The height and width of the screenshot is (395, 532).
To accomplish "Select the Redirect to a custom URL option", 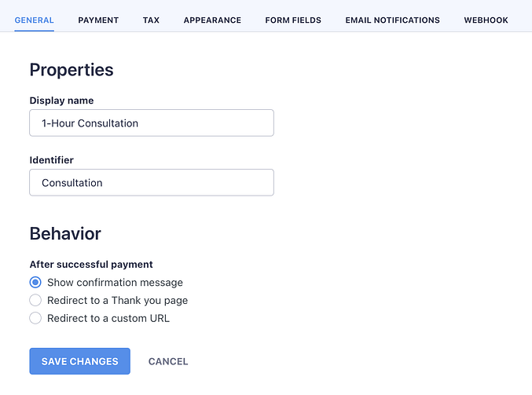I will pyautogui.click(x=35, y=318).
